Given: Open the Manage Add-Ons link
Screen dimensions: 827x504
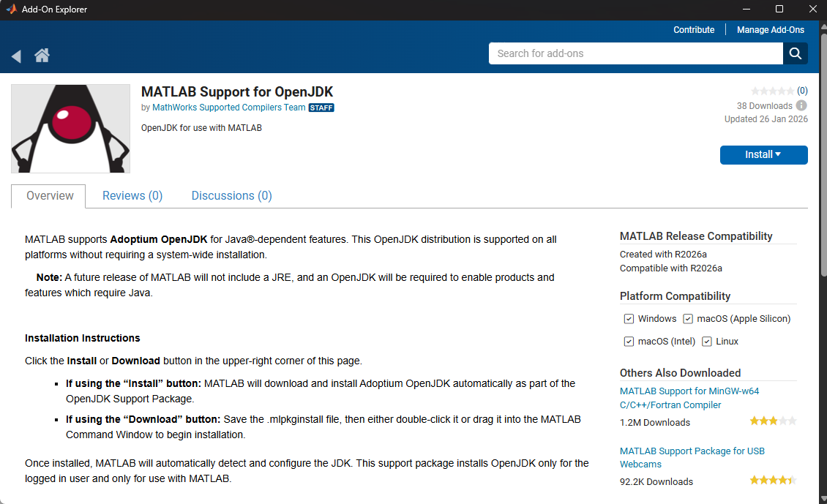Looking at the screenshot, I should pos(770,30).
